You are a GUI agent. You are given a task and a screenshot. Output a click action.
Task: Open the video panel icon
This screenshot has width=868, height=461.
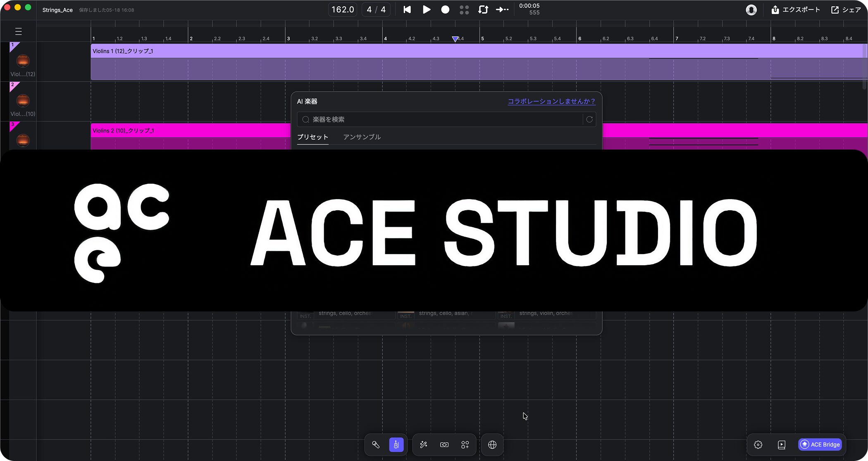pyautogui.click(x=782, y=445)
